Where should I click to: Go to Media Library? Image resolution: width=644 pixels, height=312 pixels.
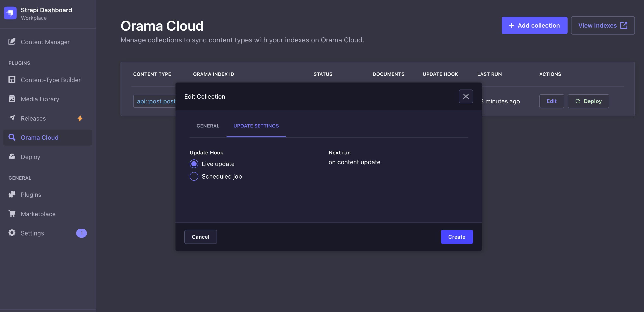(47, 99)
